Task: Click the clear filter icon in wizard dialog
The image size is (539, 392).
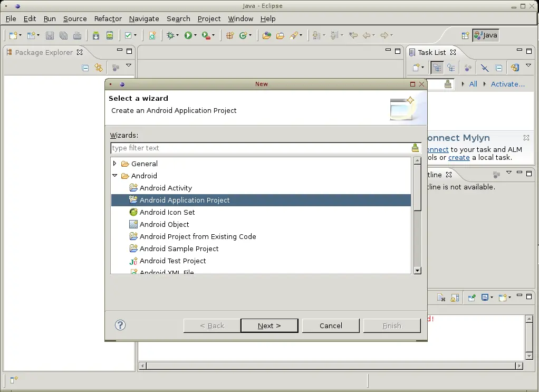Action: pyautogui.click(x=415, y=148)
